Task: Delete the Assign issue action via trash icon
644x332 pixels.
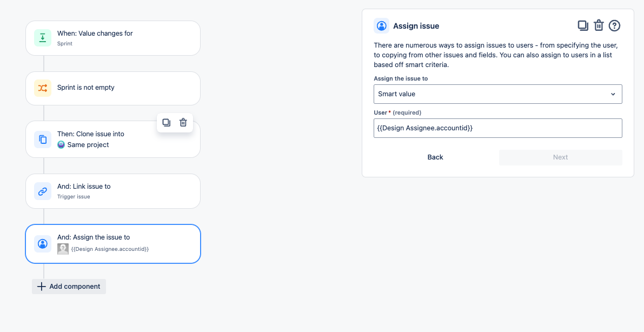Action: [599, 25]
